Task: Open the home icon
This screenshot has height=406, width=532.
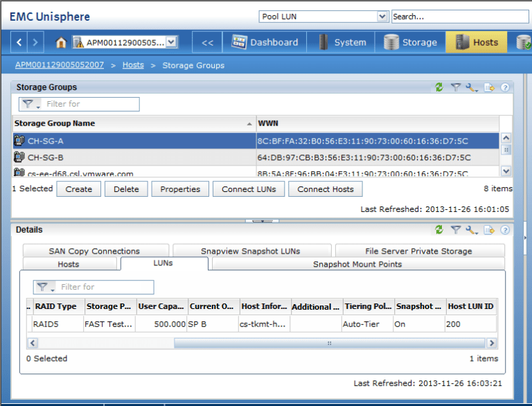Action: 61,42
